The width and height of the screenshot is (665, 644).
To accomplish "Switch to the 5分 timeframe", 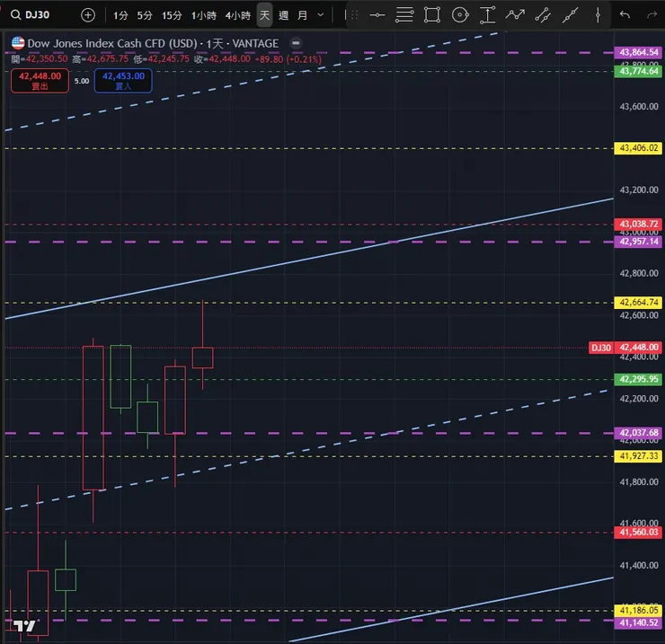I will tap(145, 15).
